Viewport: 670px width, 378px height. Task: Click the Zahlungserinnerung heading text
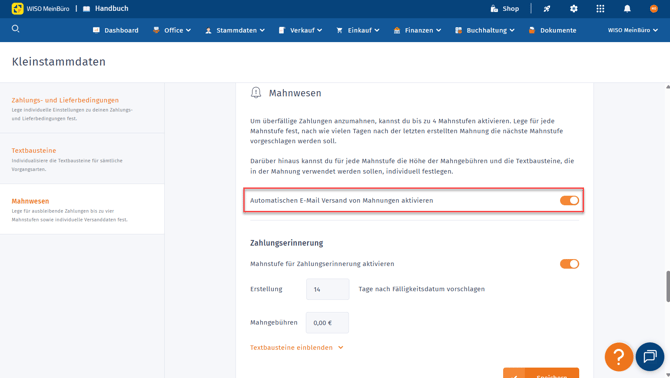point(286,243)
